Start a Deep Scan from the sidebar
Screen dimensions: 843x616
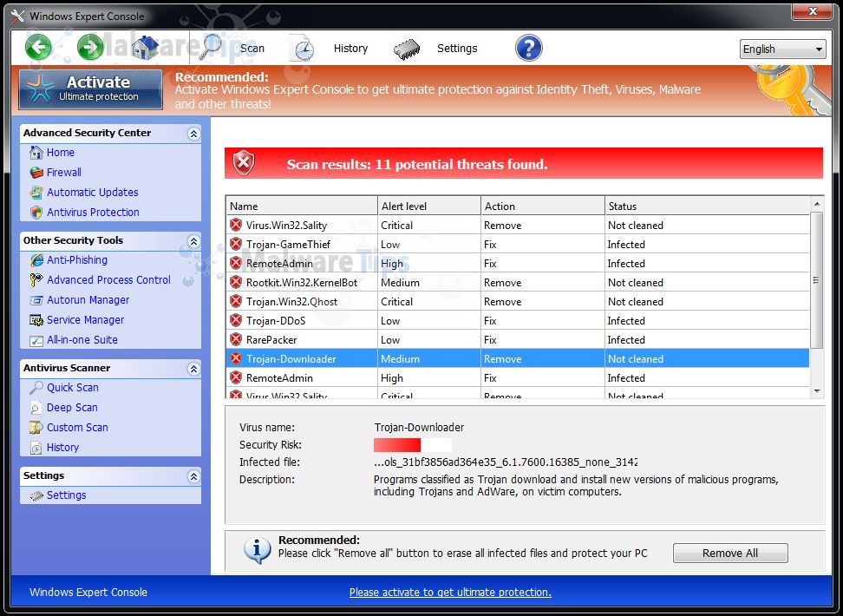pos(72,408)
